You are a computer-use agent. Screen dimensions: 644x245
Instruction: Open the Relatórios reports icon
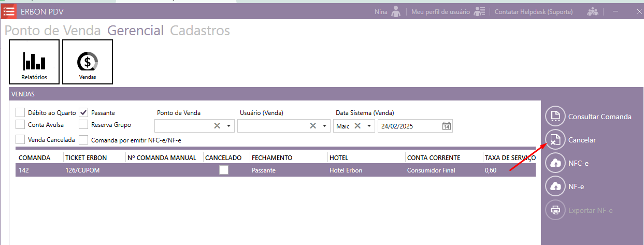(x=34, y=62)
